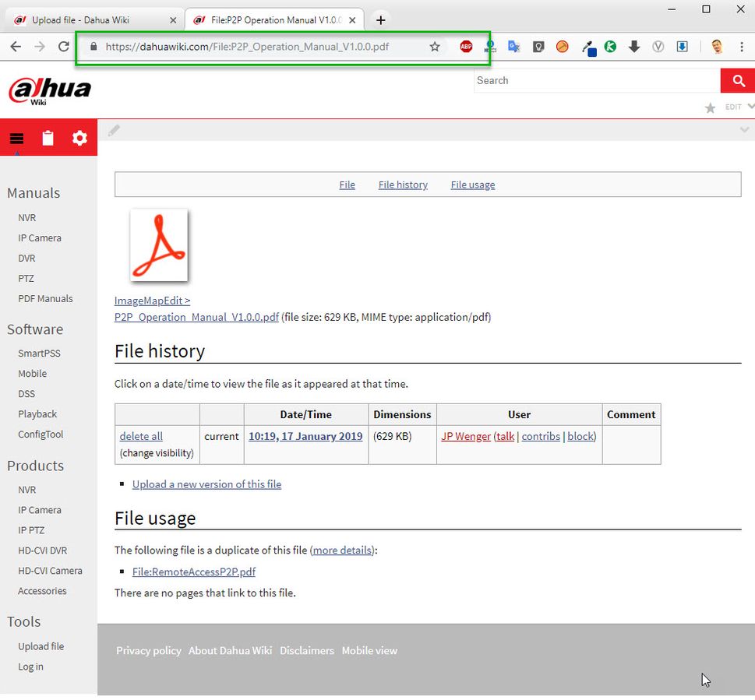Screen dimensions: 755x700
Task: Click the delete all link
Action: [141, 436]
